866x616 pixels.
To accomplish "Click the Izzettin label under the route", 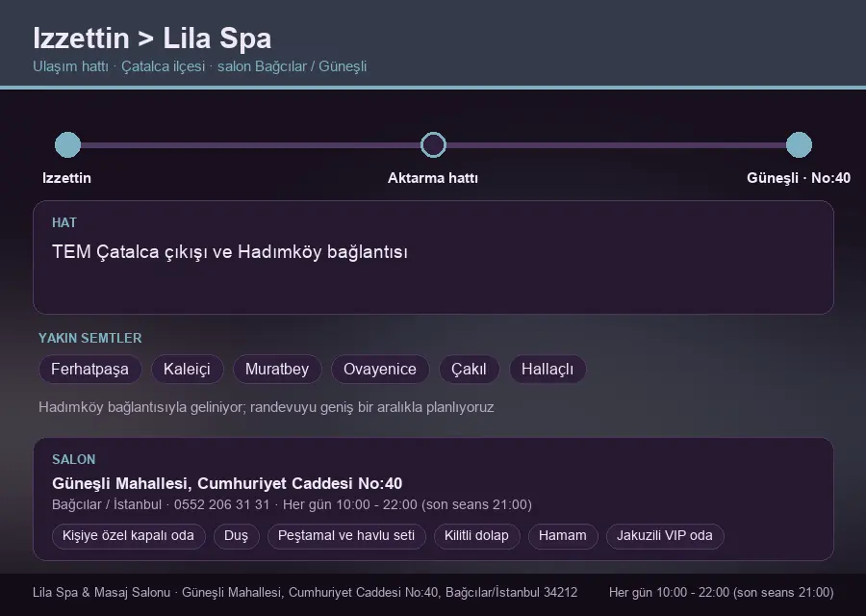I will point(66,178).
